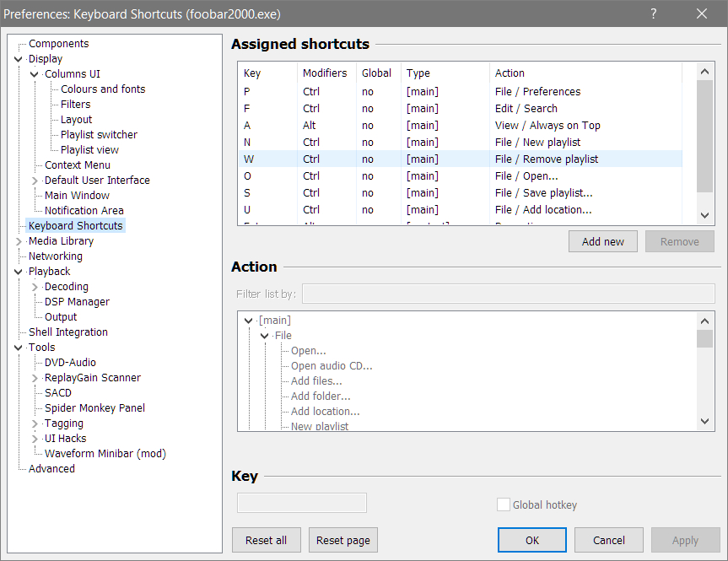Click the Add new button
The width and height of the screenshot is (728, 561).
coord(603,241)
